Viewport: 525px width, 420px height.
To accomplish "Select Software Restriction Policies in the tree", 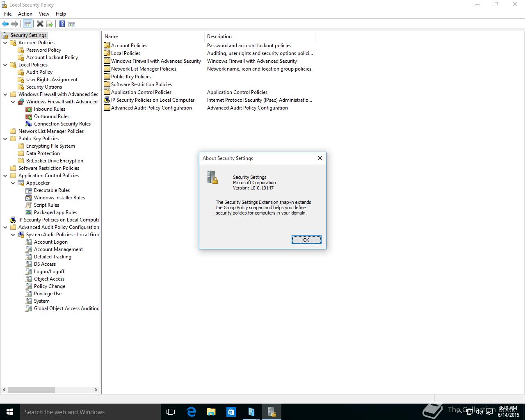I will [x=48, y=168].
